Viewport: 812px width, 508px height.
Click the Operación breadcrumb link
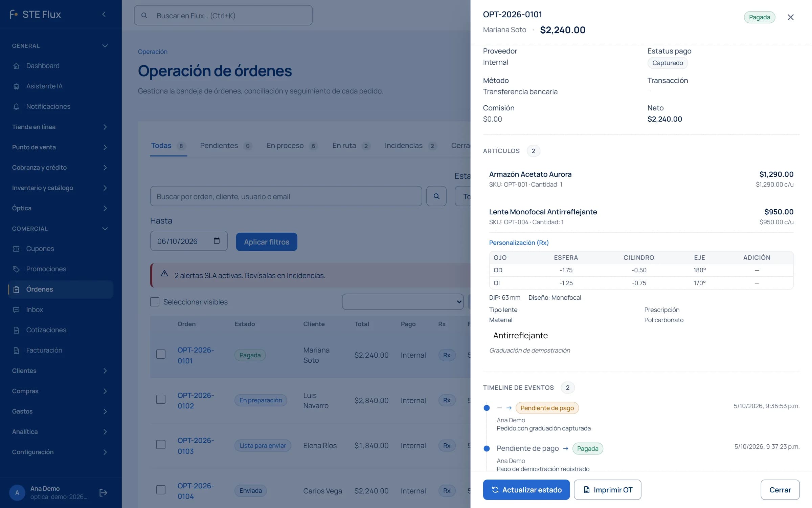[153, 51]
